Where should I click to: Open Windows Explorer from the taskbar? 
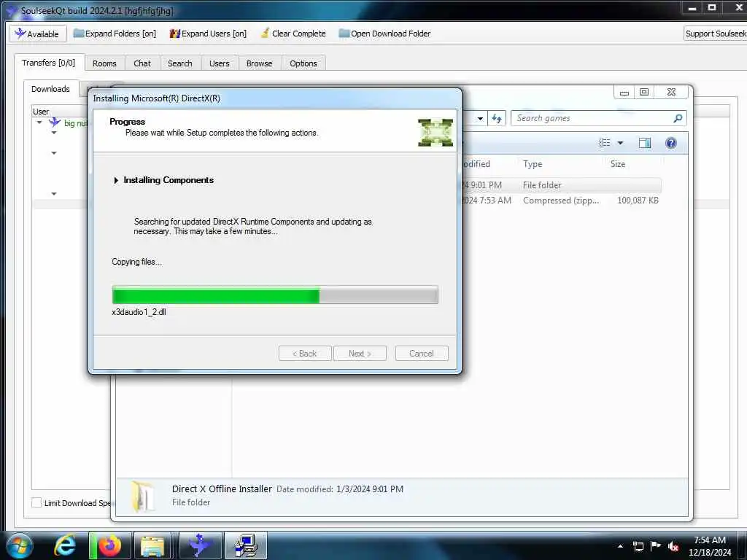152,545
